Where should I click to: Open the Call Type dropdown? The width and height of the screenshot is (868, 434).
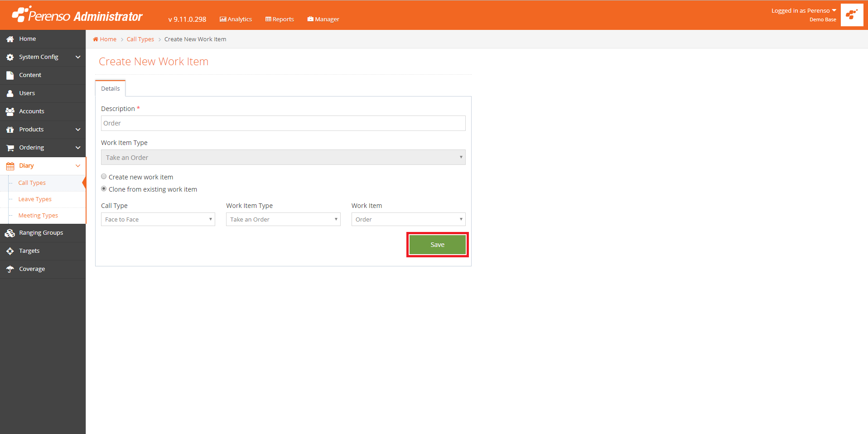coord(158,219)
